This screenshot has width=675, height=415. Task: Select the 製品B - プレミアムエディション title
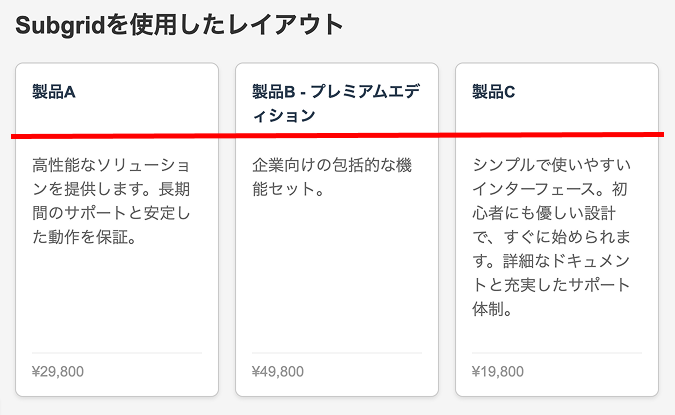tap(336, 104)
